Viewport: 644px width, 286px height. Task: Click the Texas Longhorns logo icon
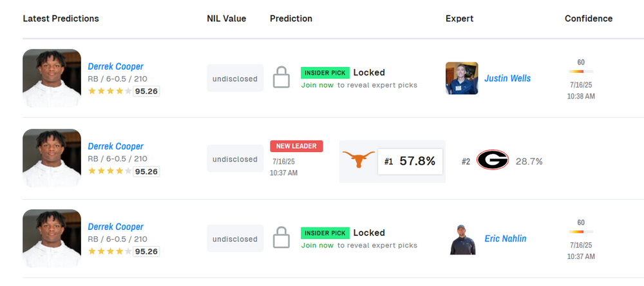pos(358,160)
